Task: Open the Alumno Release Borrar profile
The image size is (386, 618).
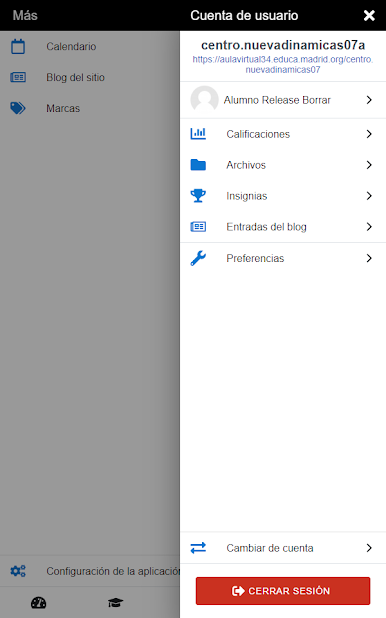Action: click(283, 100)
